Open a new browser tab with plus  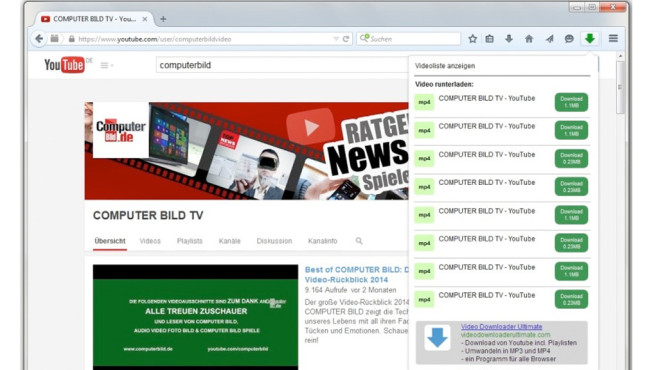163,19
